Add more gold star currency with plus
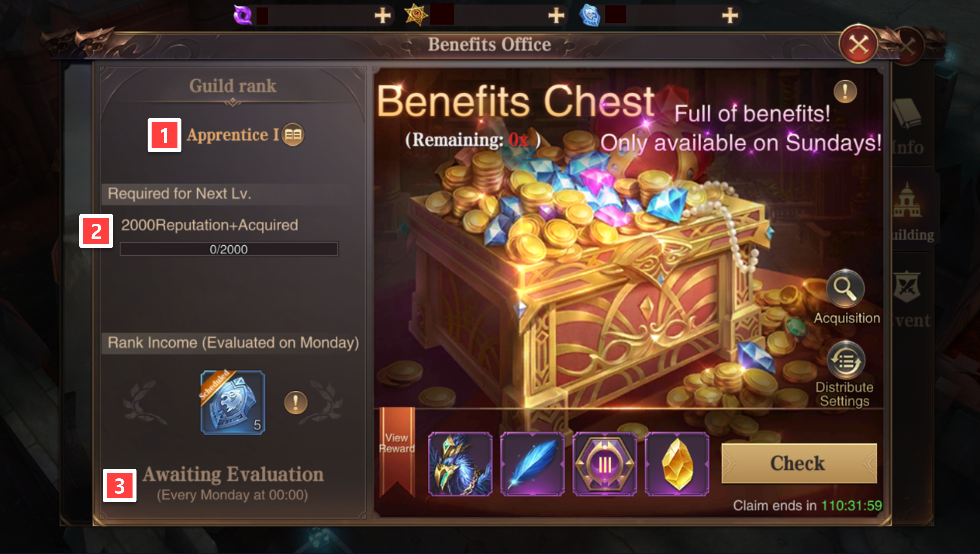 (556, 16)
